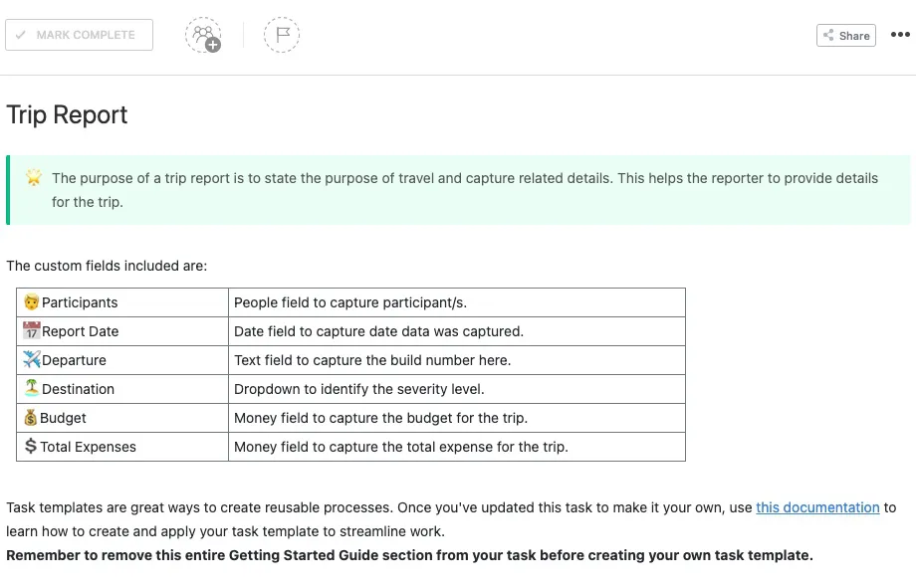Viewport: 916px width, 588px height.
Task: Select the 'People field to capture participant/s' cell
Action: click(x=457, y=302)
